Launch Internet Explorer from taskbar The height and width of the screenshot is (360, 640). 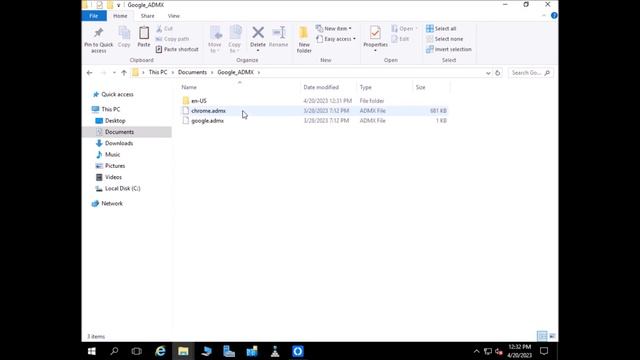(x=160, y=351)
